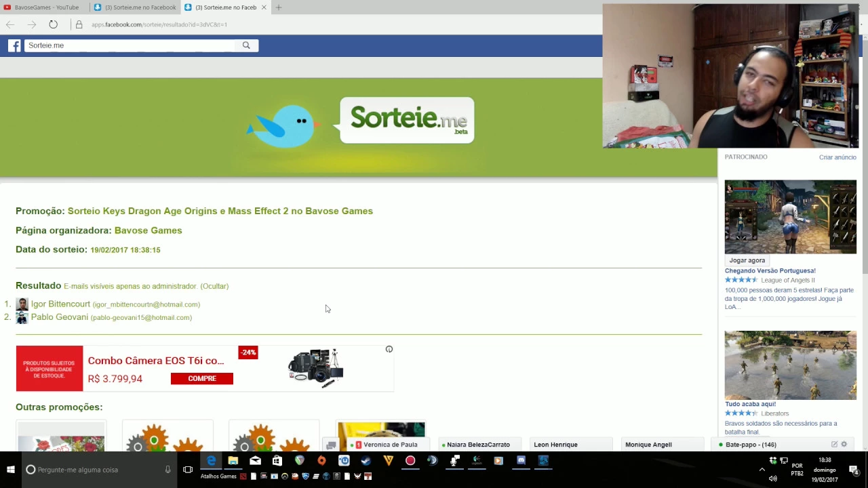
Task: Click the Atalhos Games toolbar label
Action: 218,476
